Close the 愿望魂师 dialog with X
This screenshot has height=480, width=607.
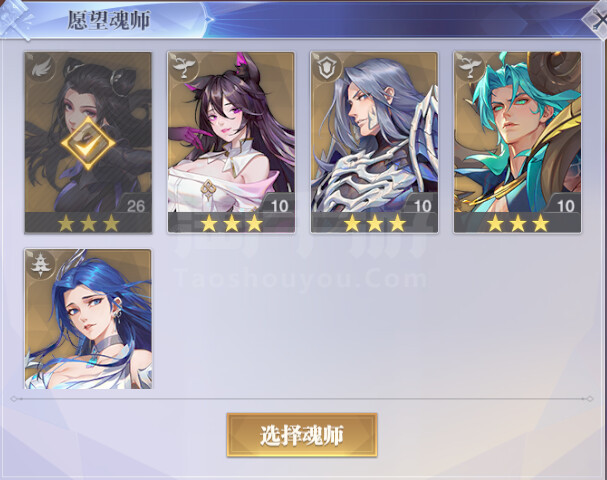597,19
